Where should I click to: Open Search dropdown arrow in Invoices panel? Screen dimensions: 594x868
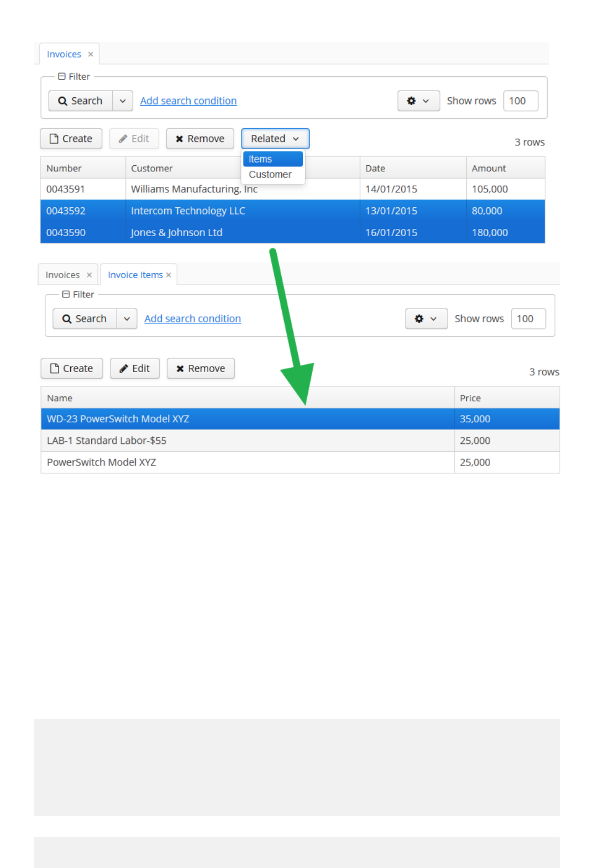coord(123,101)
